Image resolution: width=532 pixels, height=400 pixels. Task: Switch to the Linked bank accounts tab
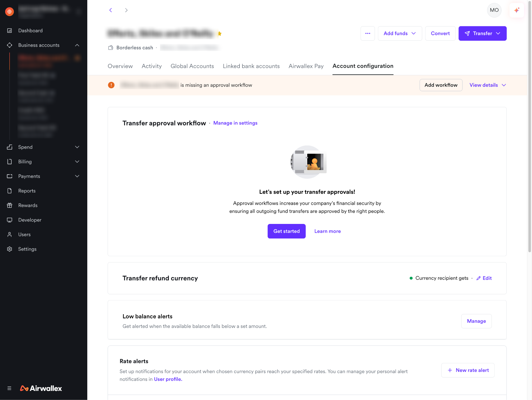pos(251,66)
